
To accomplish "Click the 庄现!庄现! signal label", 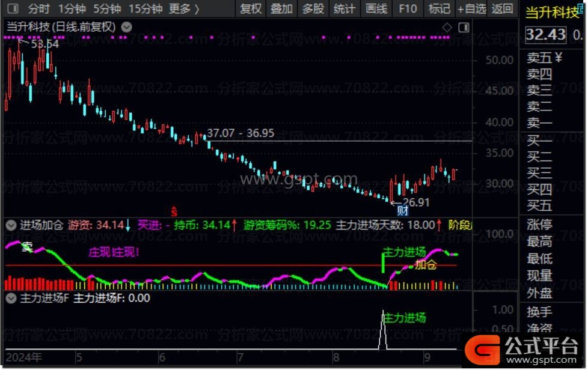I will [x=114, y=252].
